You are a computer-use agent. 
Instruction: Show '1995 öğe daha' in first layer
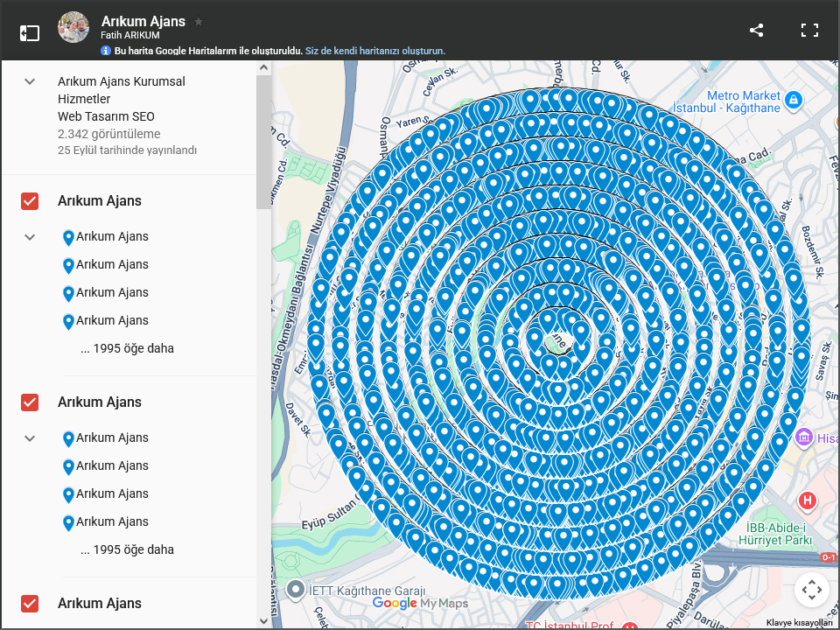(x=127, y=348)
